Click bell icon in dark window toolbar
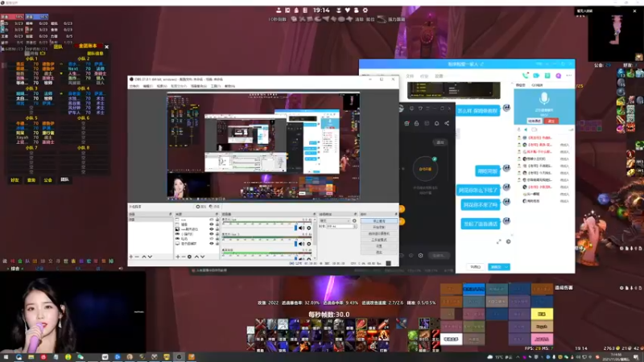 436,124
